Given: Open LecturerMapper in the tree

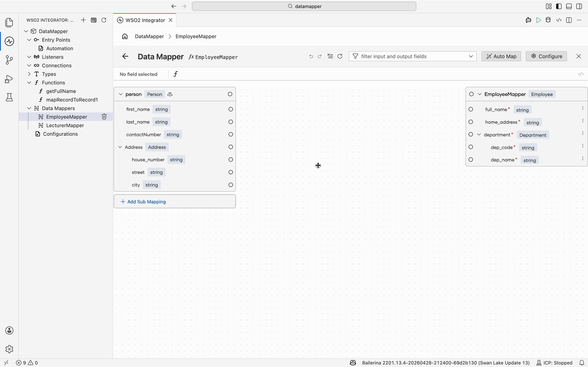Looking at the screenshot, I should click(65, 125).
